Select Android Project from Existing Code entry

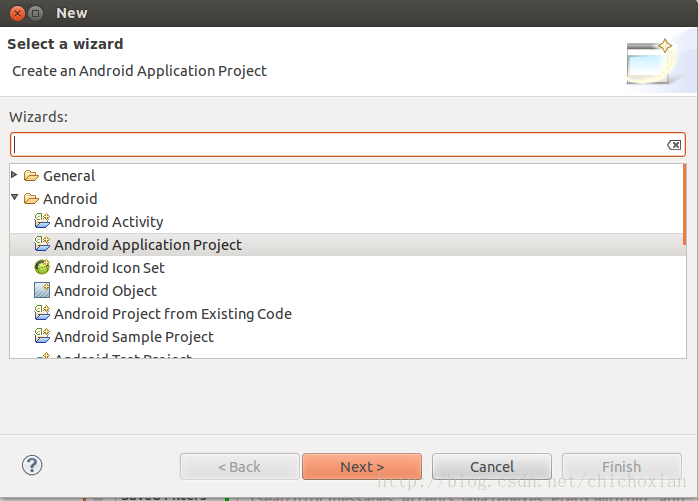173,314
